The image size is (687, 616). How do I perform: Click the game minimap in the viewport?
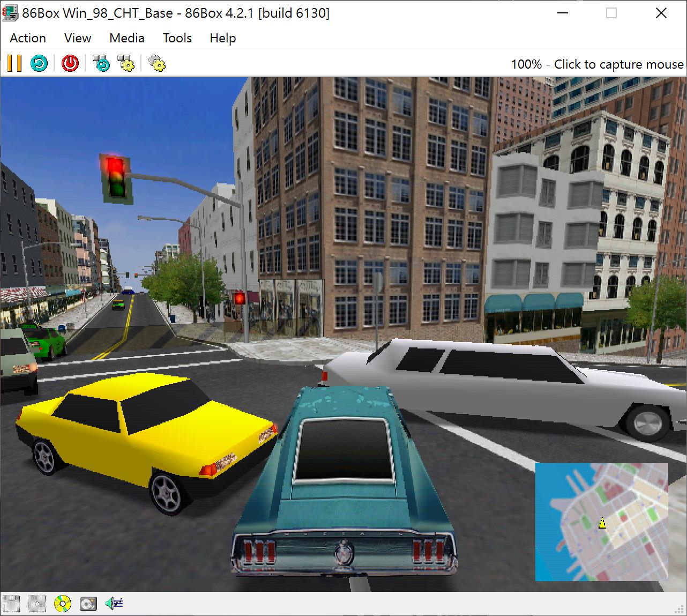pyautogui.click(x=602, y=522)
